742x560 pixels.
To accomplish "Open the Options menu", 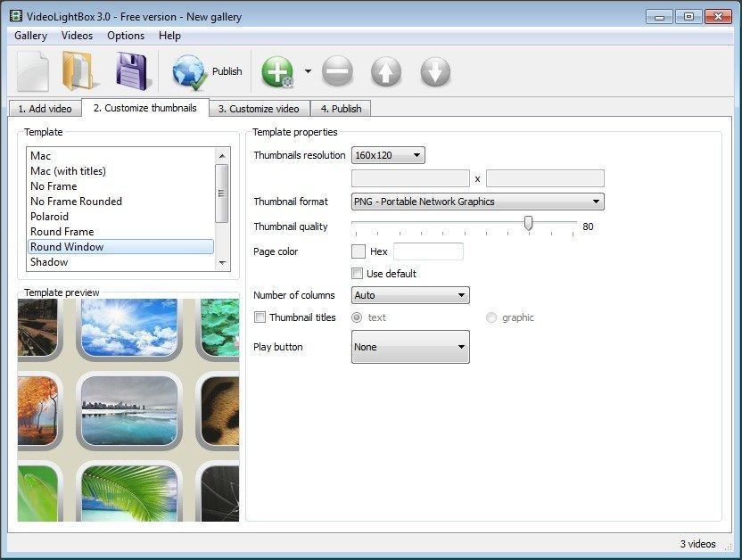I will [x=126, y=36].
